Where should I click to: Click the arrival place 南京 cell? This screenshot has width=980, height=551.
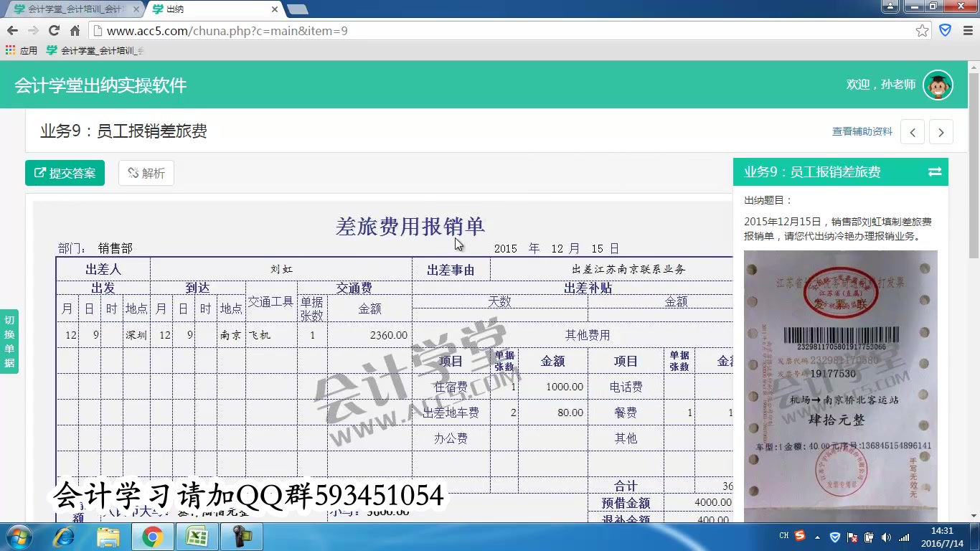tap(231, 335)
